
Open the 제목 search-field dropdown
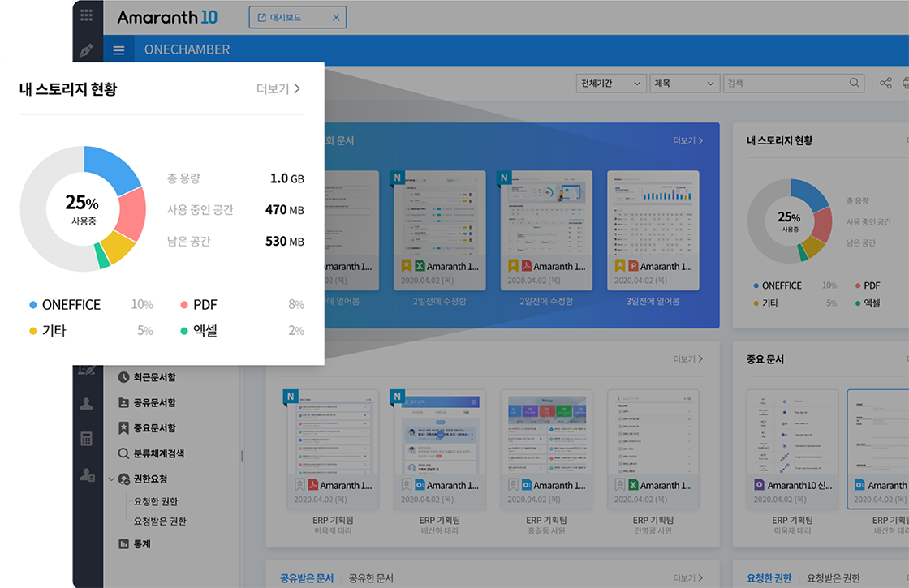click(x=685, y=83)
